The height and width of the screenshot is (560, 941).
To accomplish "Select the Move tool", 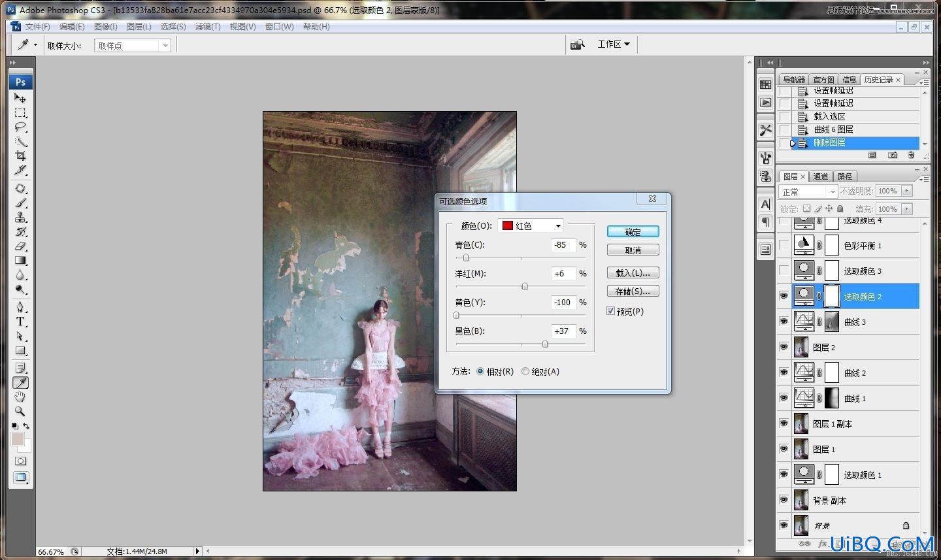I will pyautogui.click(x=20, y=97).
